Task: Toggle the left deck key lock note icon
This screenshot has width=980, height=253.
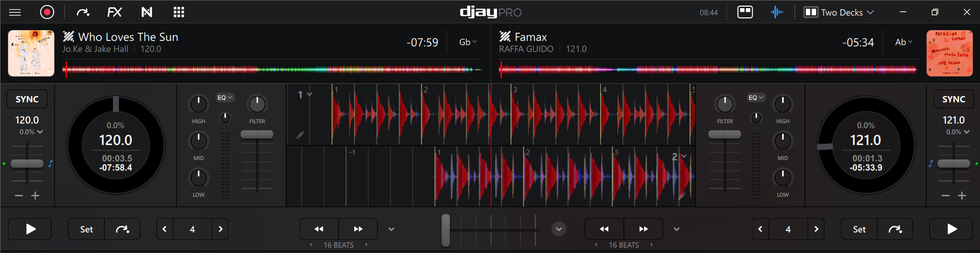Action: pos(51,164)
